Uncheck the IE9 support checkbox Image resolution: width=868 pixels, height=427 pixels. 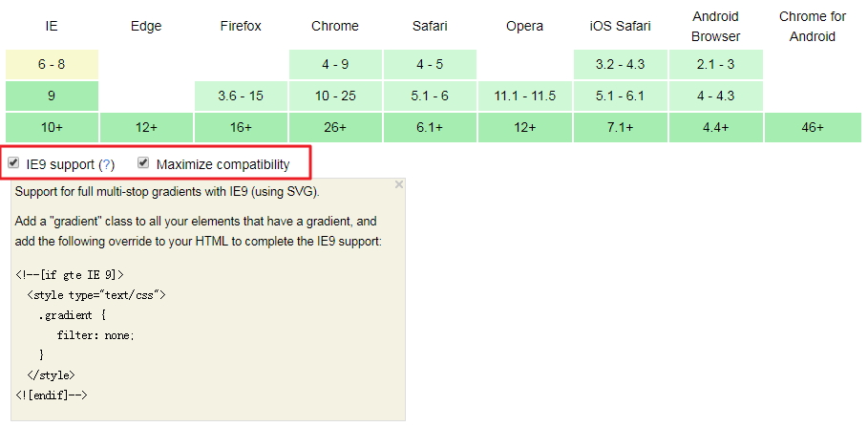point(13,162)
